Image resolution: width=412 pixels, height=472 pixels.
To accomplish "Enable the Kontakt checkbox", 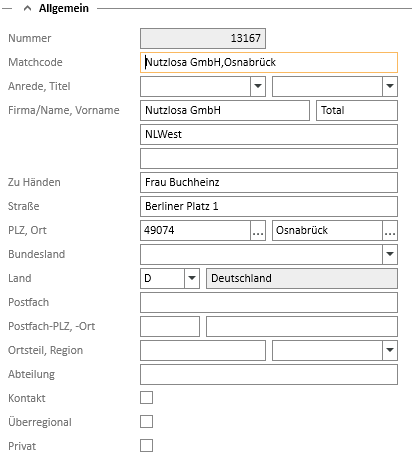I will [147, 398].
